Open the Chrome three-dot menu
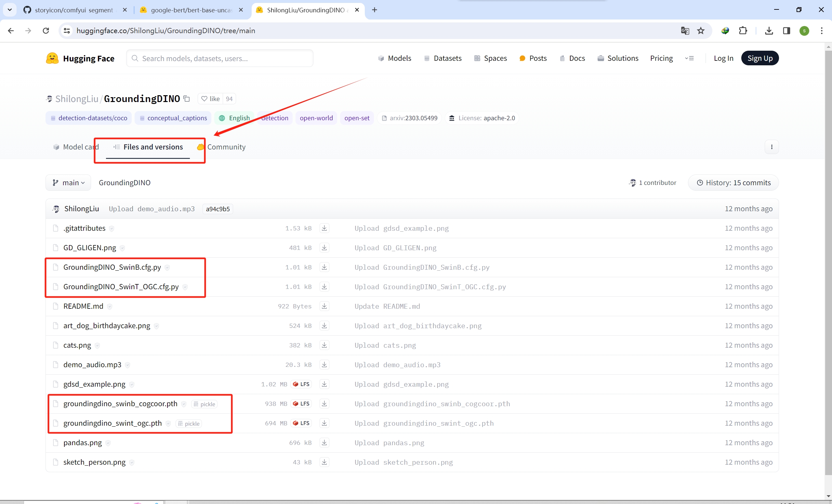The height and width of the screenshot is (504, 832). (822, 31)
